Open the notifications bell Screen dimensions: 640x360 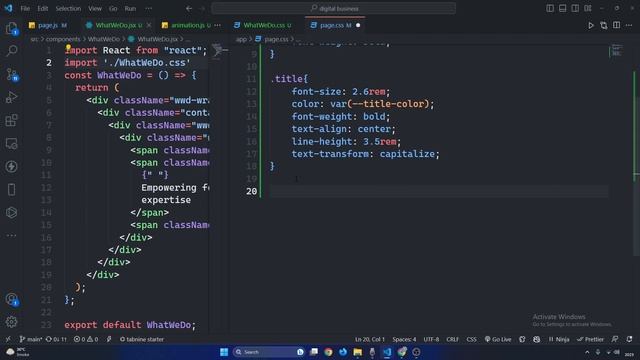click(x=629, y=339)
